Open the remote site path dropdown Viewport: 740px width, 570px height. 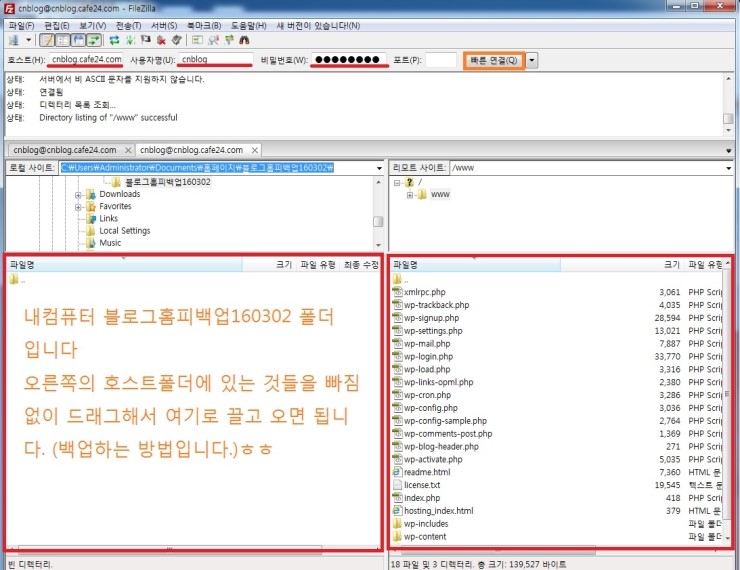click(x=728, y=168)
